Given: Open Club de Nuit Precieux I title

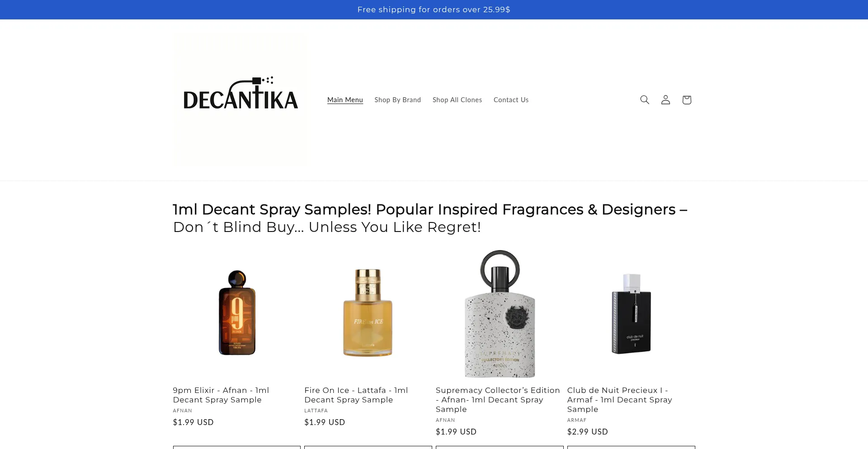Looking at the screenshot, I should pos(620,400).
